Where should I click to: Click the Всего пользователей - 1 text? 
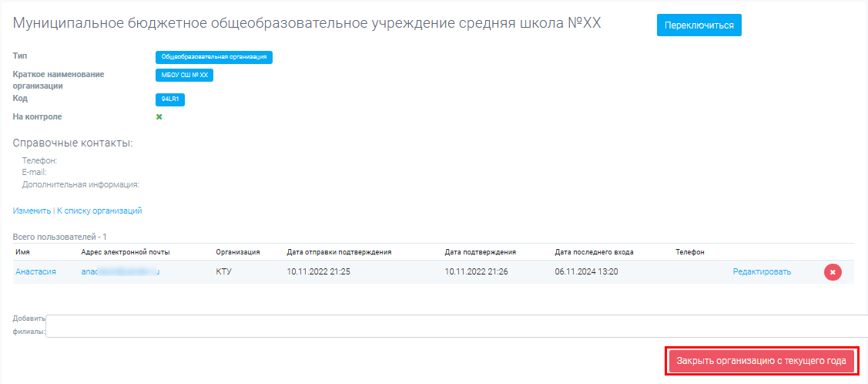click(60, 237)
